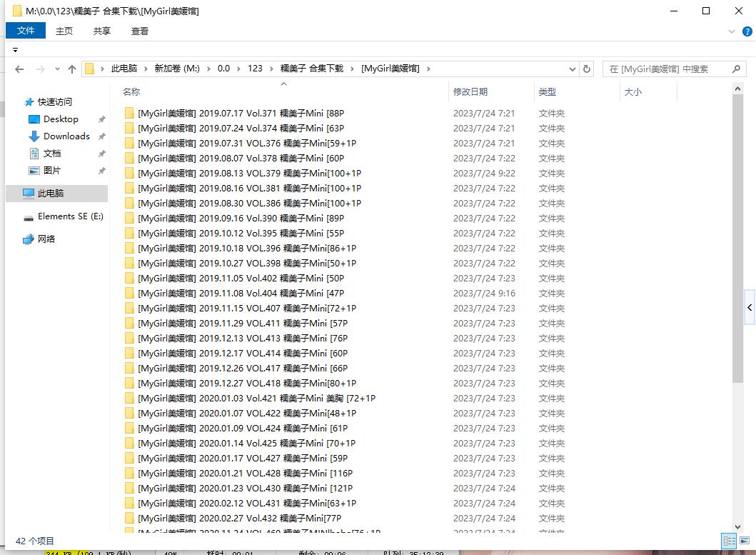
Task: Switch to large icons view layout
Action: coord(745,541)
